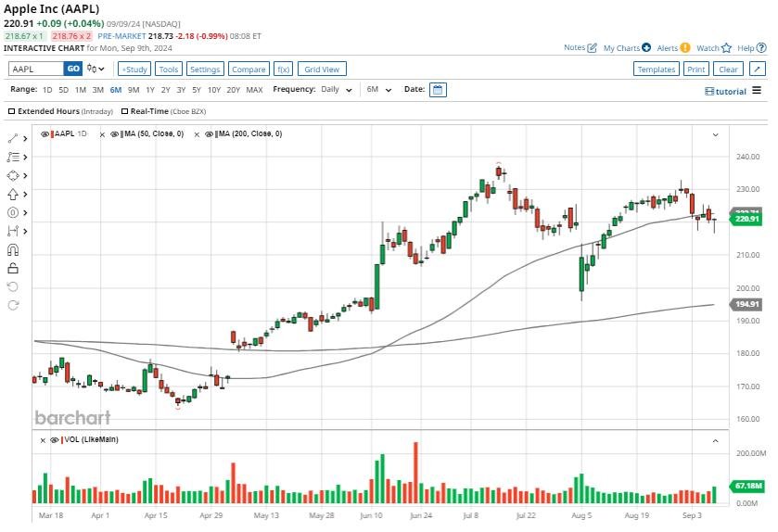Open the hamburger menu beside tutorial
This screenshot has height=532, width=778.
757,91
